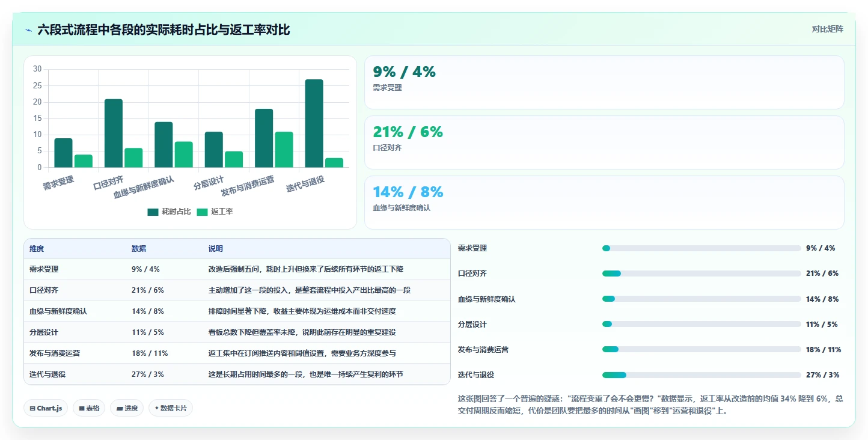The image size is (868, 440).
Task: Click the 表格 tag chip
Action: [89, 408]
